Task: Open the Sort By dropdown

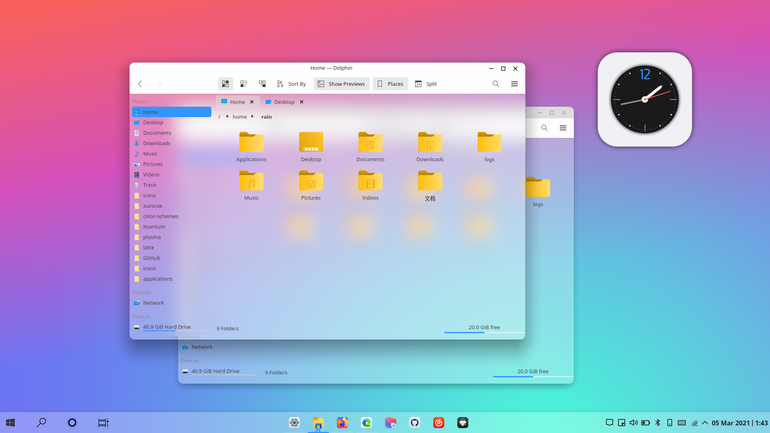Action: [291, 84]
